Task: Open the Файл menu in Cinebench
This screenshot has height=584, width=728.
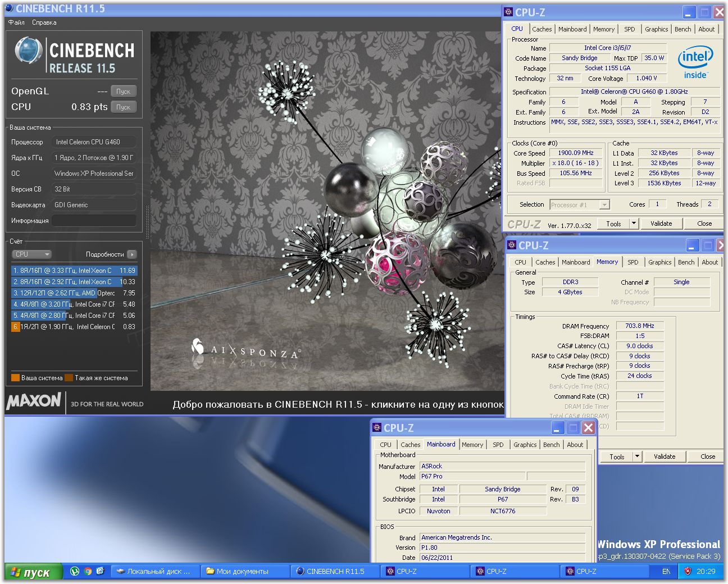Action: [16, 22]
